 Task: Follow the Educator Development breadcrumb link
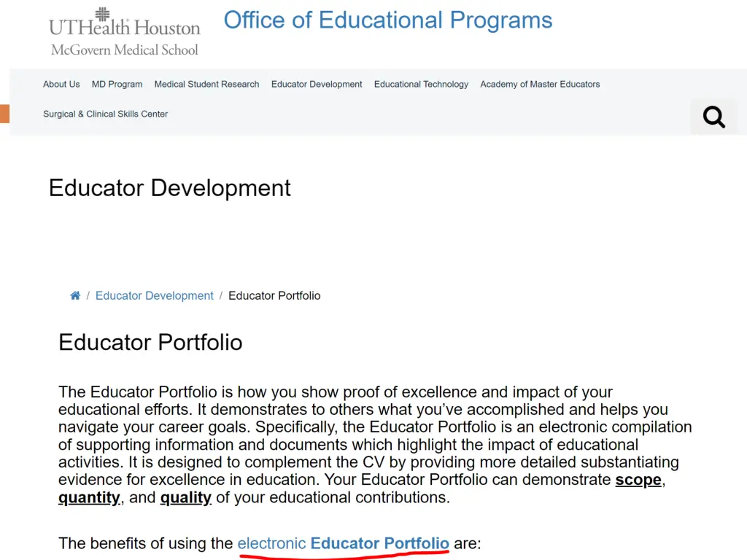pos(155,296)
